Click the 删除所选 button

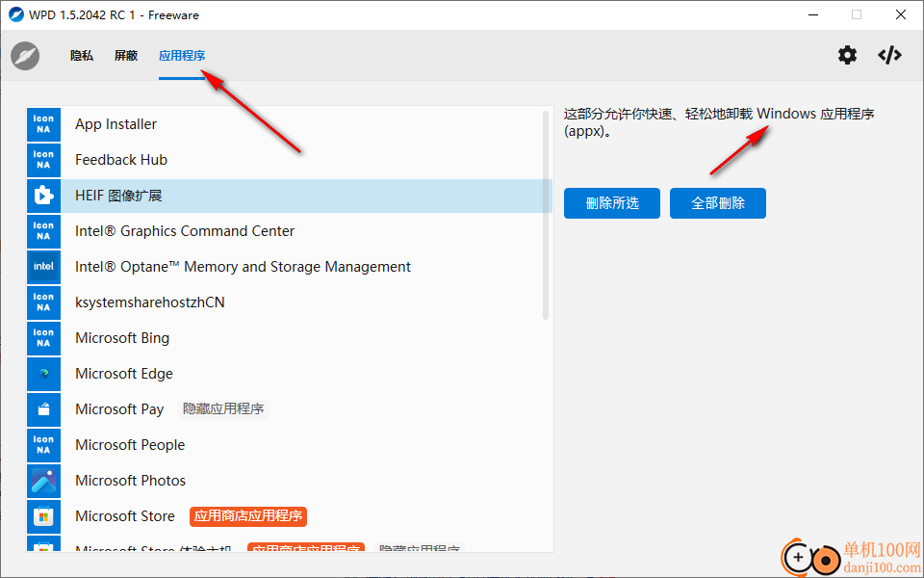click(612, 203)
